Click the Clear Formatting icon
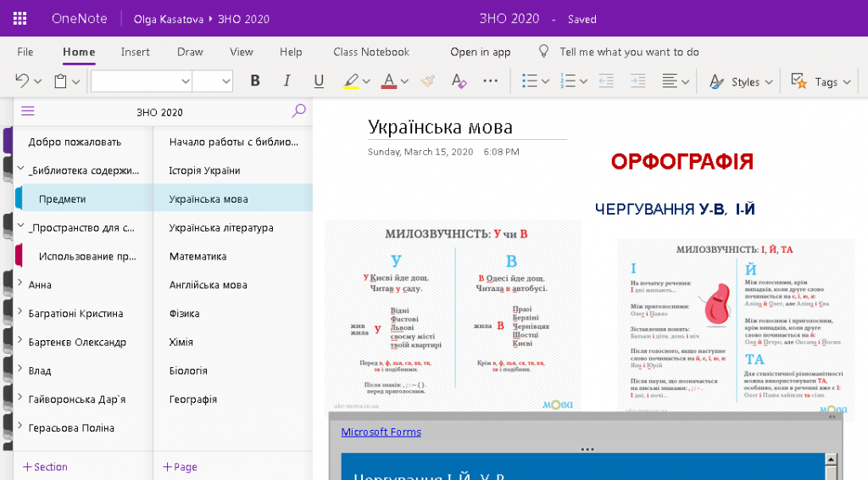 tap(459, 81)
